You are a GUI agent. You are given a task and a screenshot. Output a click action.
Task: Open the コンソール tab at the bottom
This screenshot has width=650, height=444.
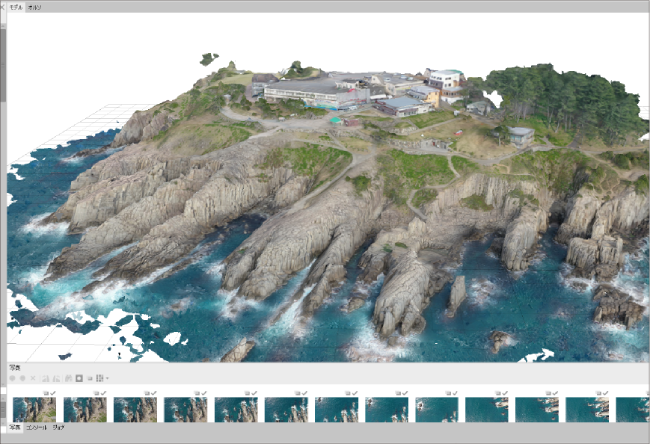coord(36,427)
